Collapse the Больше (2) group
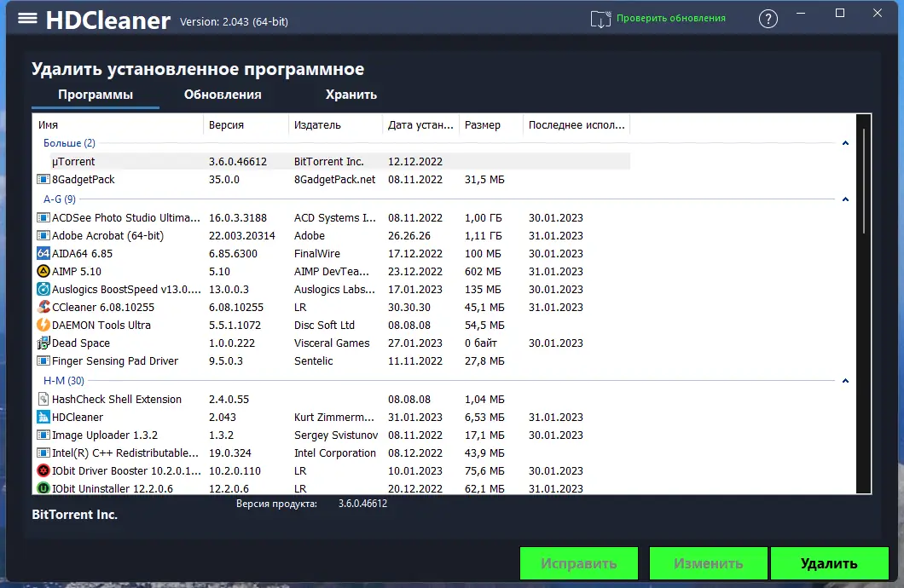904x588 pixels. 845,143
